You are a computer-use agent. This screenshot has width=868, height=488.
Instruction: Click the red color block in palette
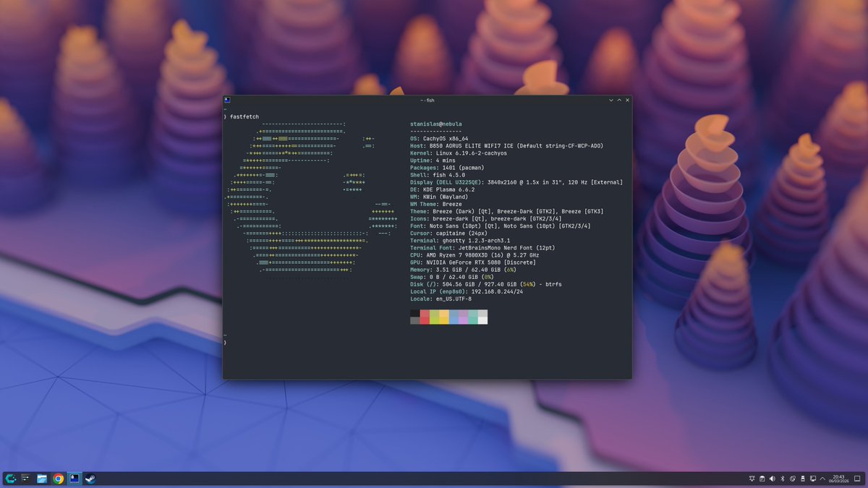pyautogui.click(x=425, y=317)
